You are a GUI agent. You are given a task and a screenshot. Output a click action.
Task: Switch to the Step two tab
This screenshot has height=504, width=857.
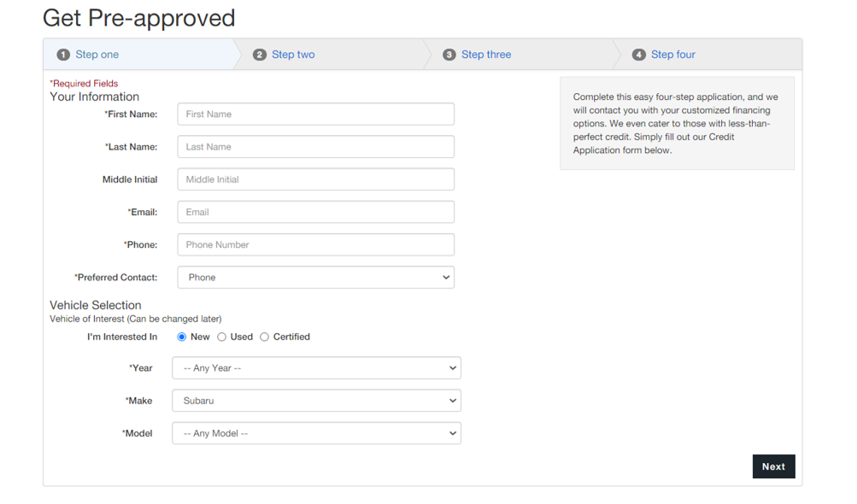tap(293, 55)
